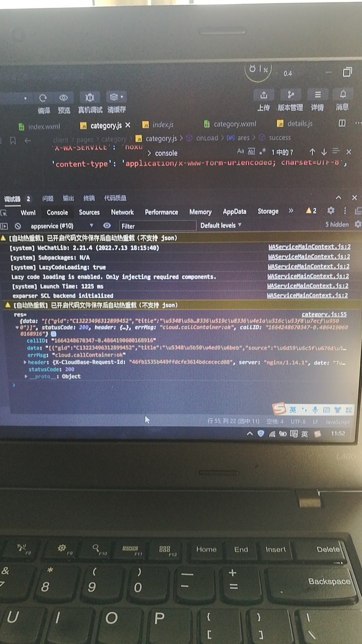
Task: Open the Performance devtools tab
Action: click(162, 212)
